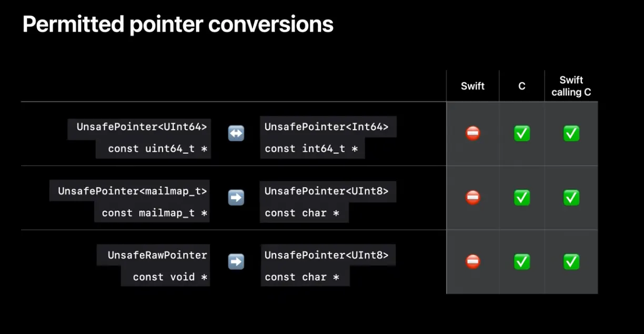The image size is (644, 334).
Task: Click the C column checkmark in mailmap_t row
Action: [x=522, y=198]
